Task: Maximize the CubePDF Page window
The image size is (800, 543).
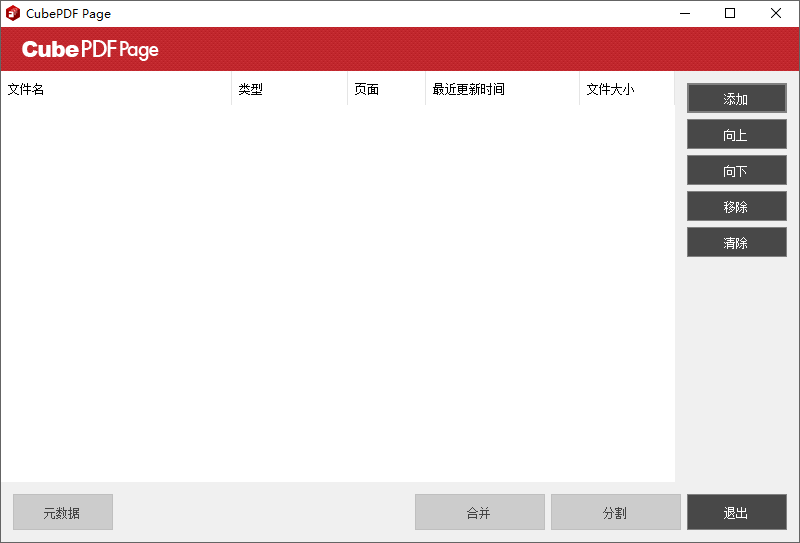Action: (x=730, y=13)
